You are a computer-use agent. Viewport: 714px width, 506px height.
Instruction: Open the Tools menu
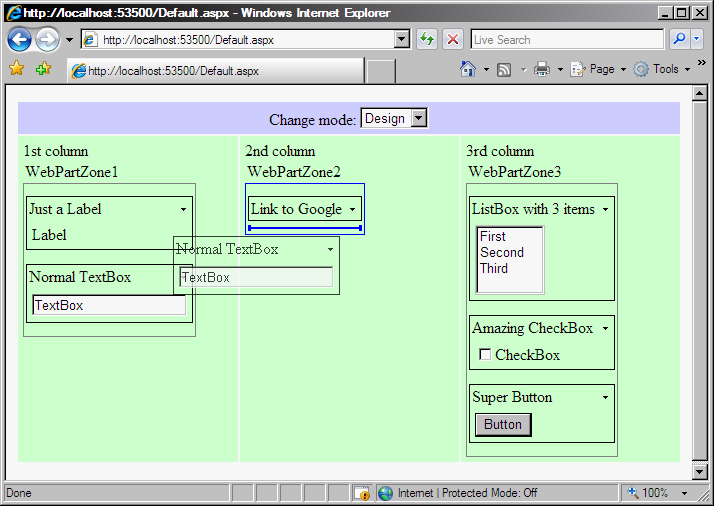[662, 69]
